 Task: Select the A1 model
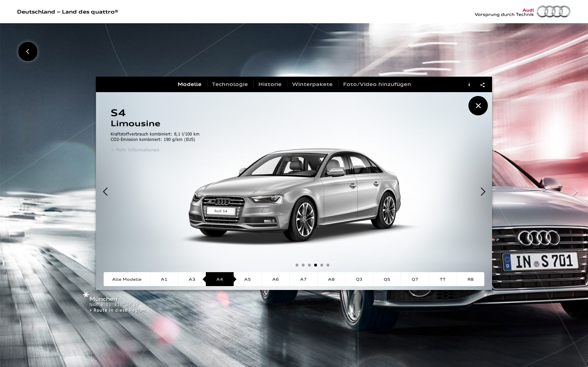point(164,279)
